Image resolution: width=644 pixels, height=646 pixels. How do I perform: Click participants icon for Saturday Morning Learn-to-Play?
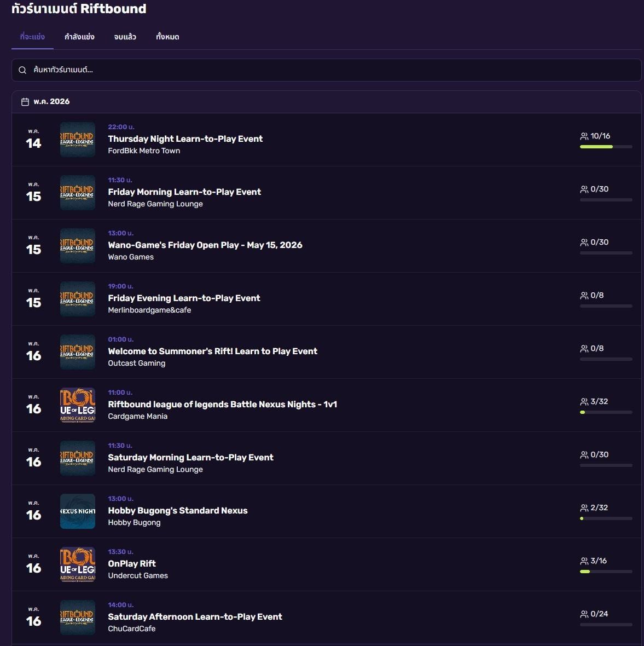click(584, 455)
